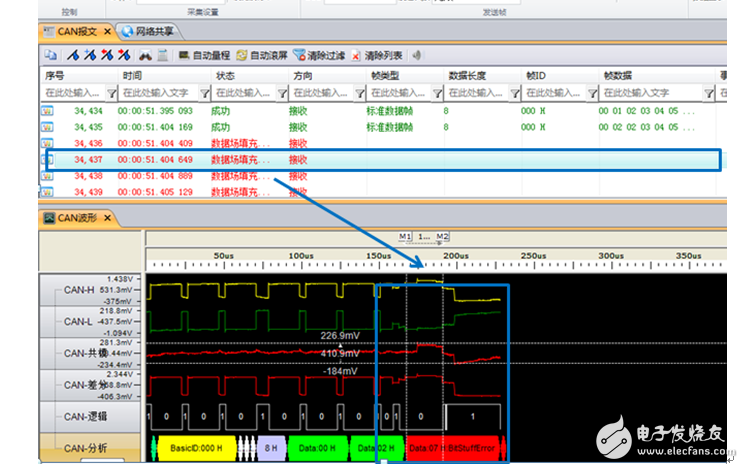Open the 数据长度 column filter funnel
Image resolution: width=744 pixels, height=468 pixels.
point(515,93)
